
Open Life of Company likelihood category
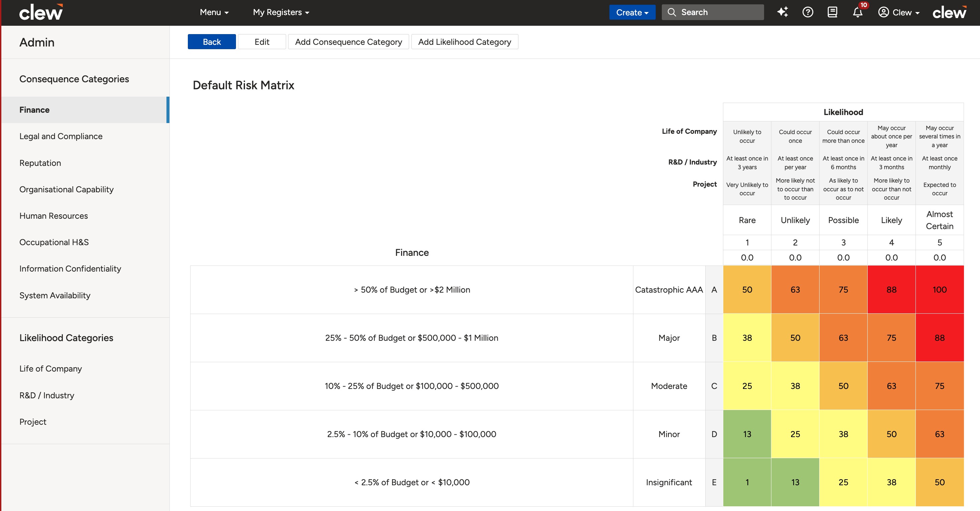85,369
